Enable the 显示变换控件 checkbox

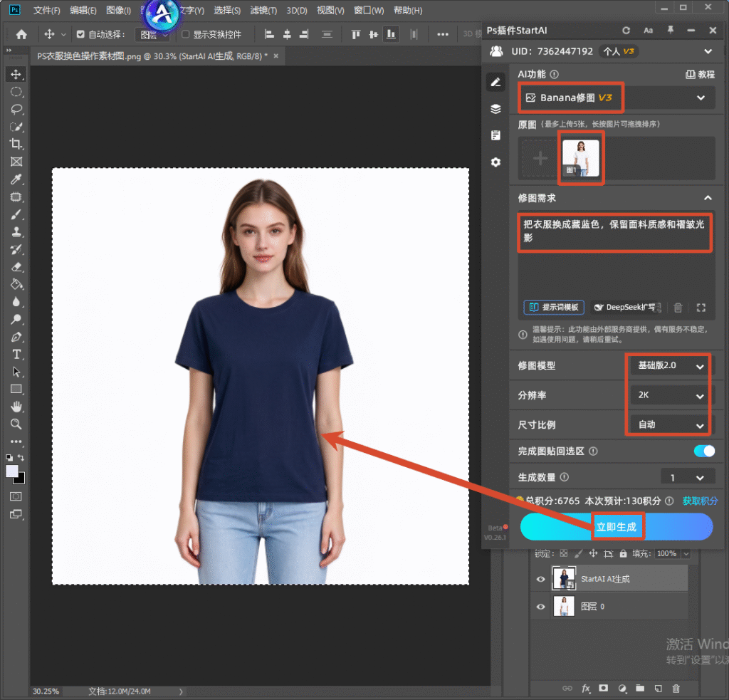click(x=186, y=34)
